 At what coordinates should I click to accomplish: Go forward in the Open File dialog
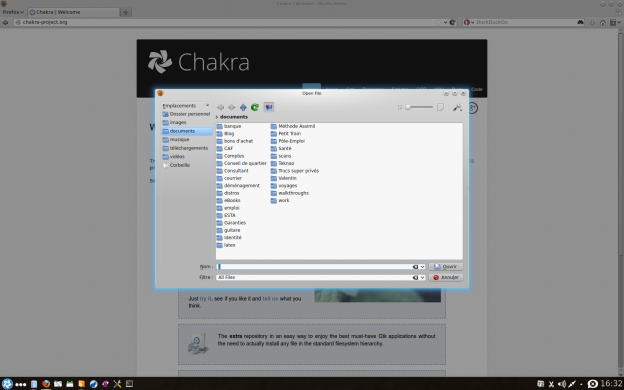231,107
